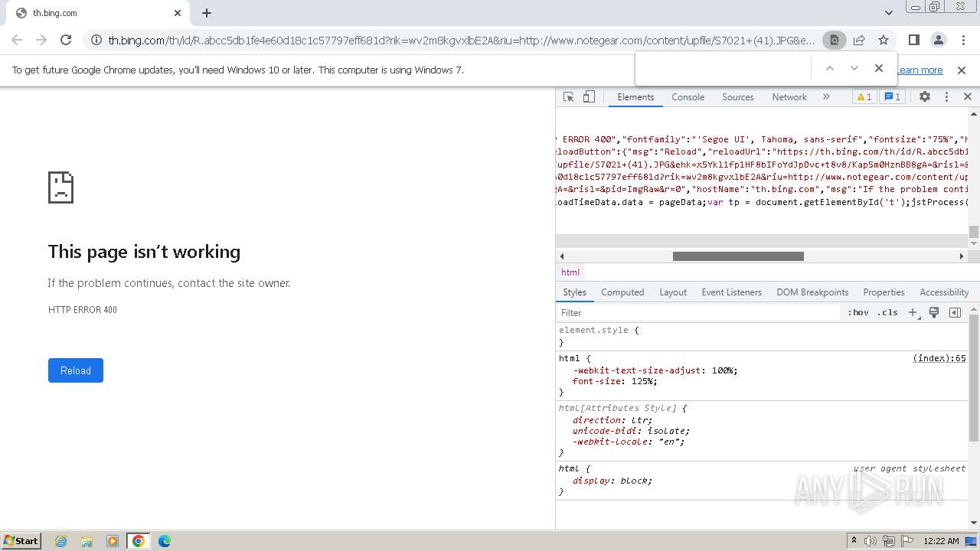
Task: Close the find-in-page bar
Action: (879, 68)
